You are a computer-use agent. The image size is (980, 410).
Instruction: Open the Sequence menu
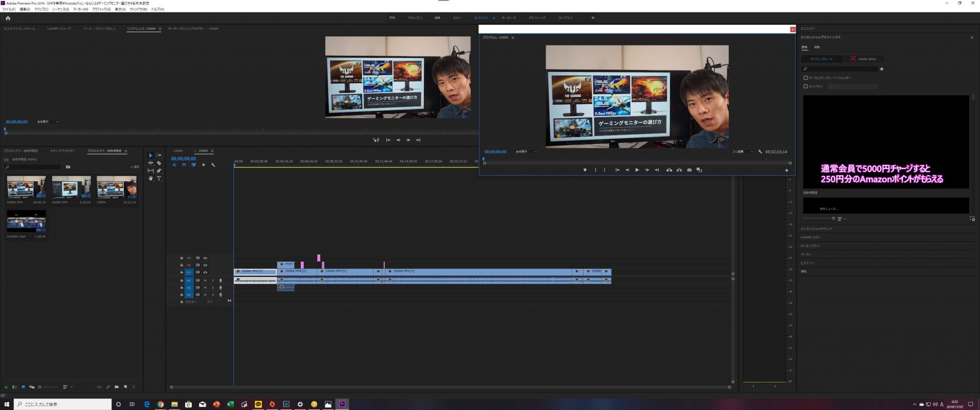[60, 9]
